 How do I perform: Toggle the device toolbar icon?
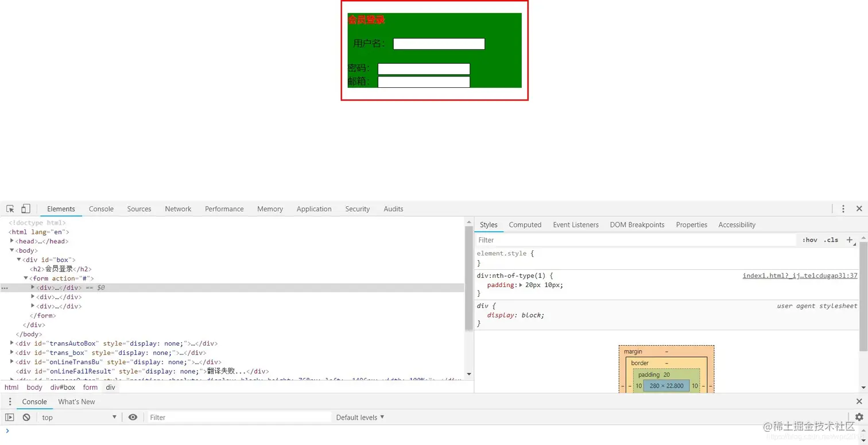tap(26, 209)
